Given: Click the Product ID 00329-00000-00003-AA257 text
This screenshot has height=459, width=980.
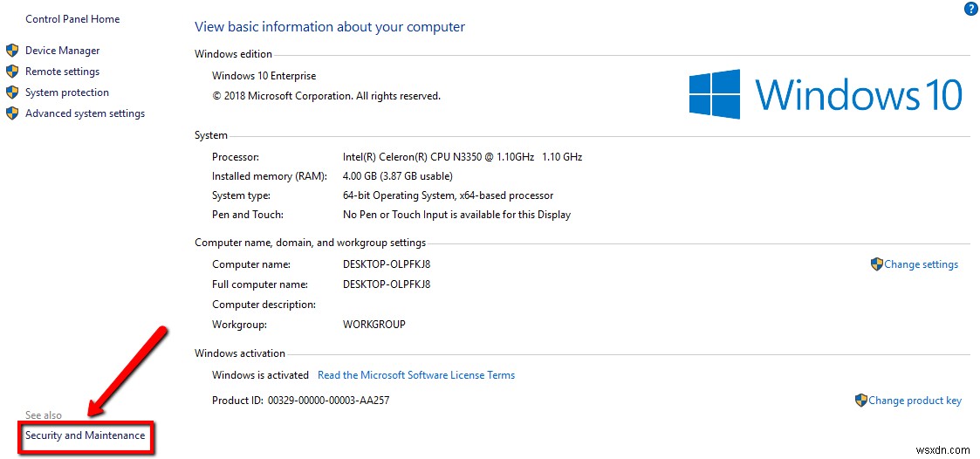Looking at the screenshot, I should click(x=300, y=401).
